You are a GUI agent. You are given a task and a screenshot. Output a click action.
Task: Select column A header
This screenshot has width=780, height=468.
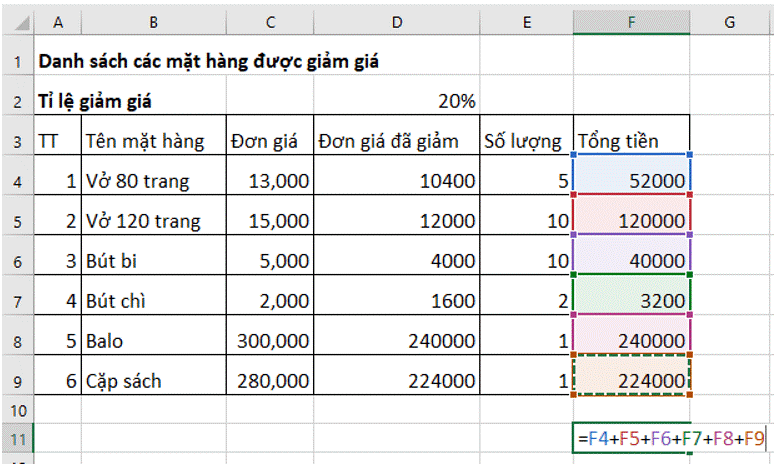point(58,21)
